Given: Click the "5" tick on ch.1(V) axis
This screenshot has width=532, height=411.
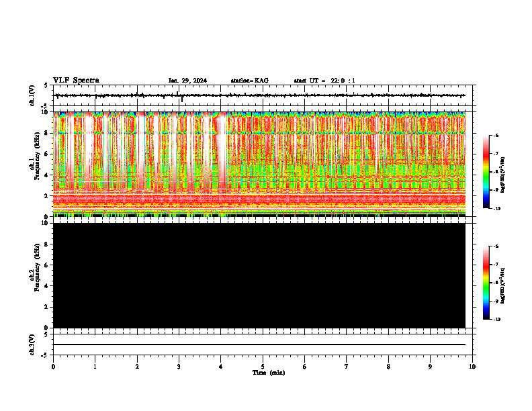Looking at the screenshot, I should [46, 86].
